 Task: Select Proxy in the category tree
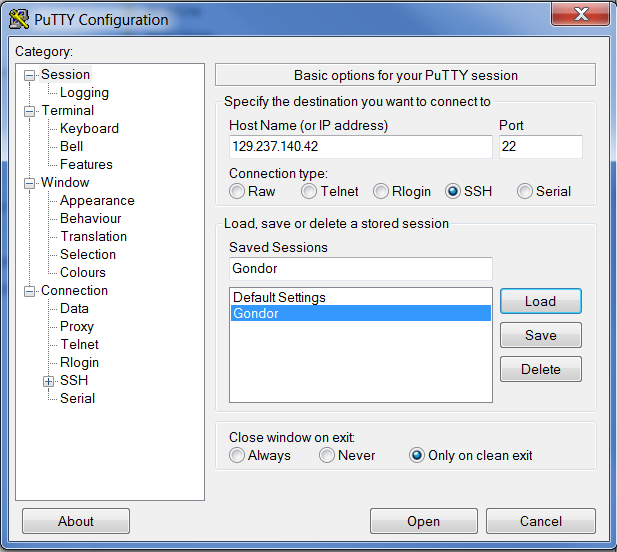[x=76, y=326]
